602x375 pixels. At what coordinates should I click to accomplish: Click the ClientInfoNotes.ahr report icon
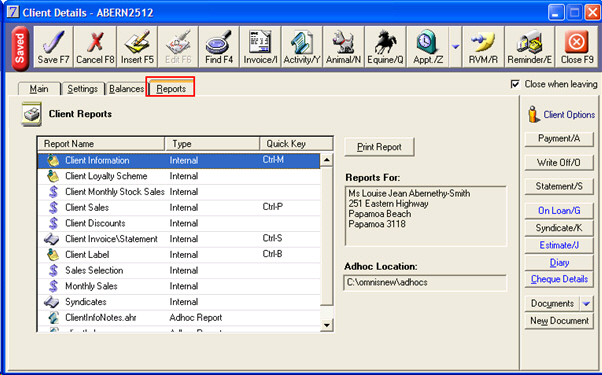pos(53,318)
